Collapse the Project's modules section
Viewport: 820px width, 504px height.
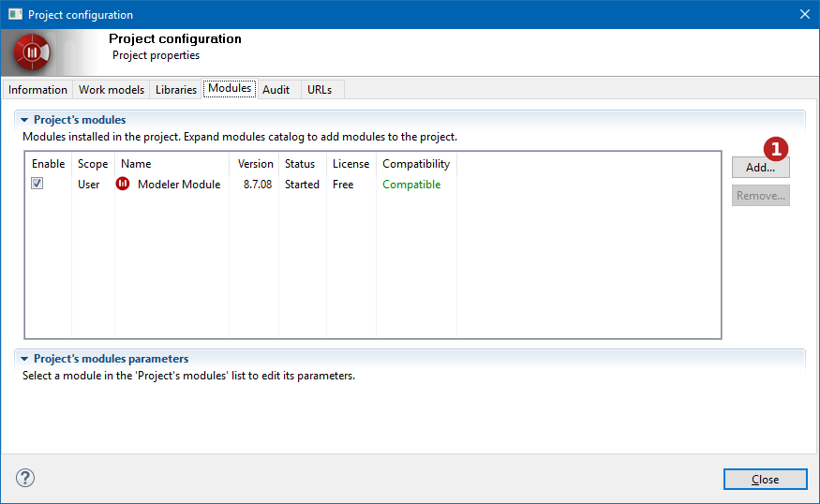tap(24, 120)
